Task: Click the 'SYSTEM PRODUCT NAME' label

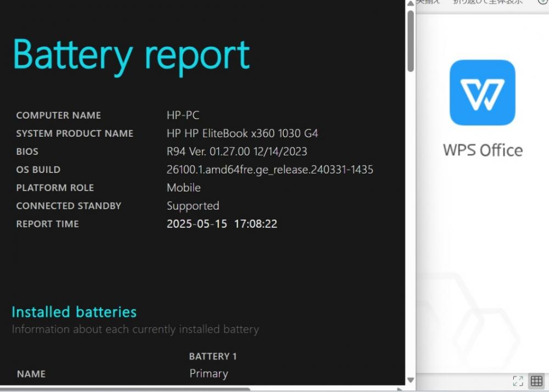Action: pyautogui.click(x=75, y=133)
